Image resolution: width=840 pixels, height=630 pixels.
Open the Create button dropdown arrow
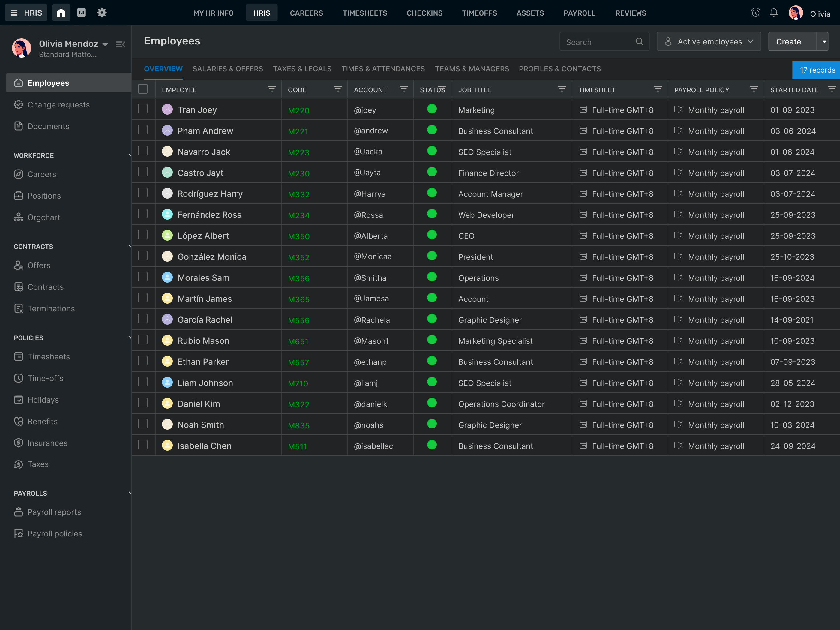[x=822, y=42]
